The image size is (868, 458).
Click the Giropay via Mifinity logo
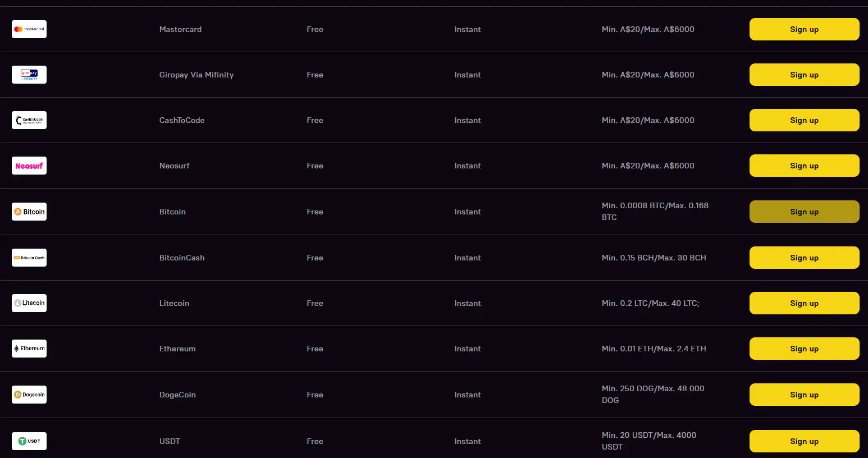pyautogui.click(x=29, y=75)
